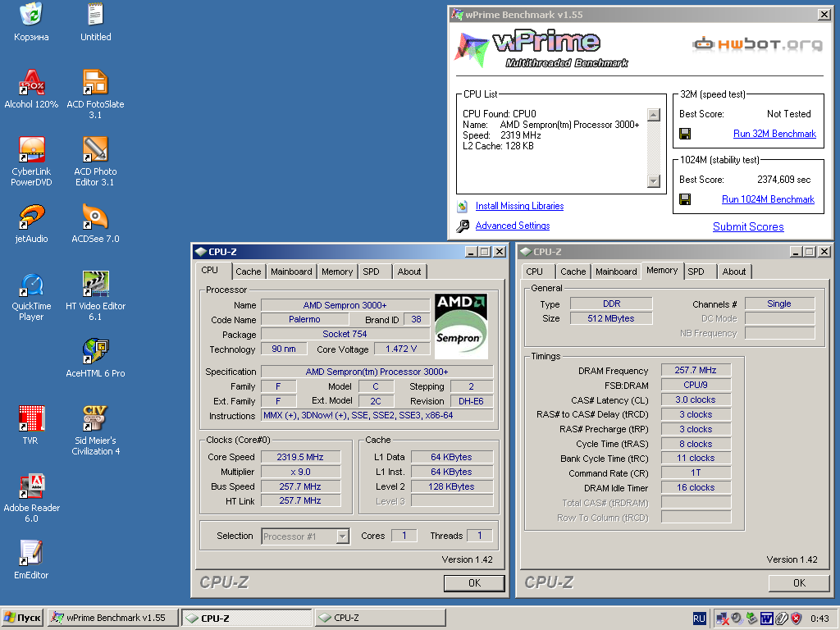This screenshot has width=840, height=630.
Task: Close the wPrime Benchmark window
Action: 824,15
